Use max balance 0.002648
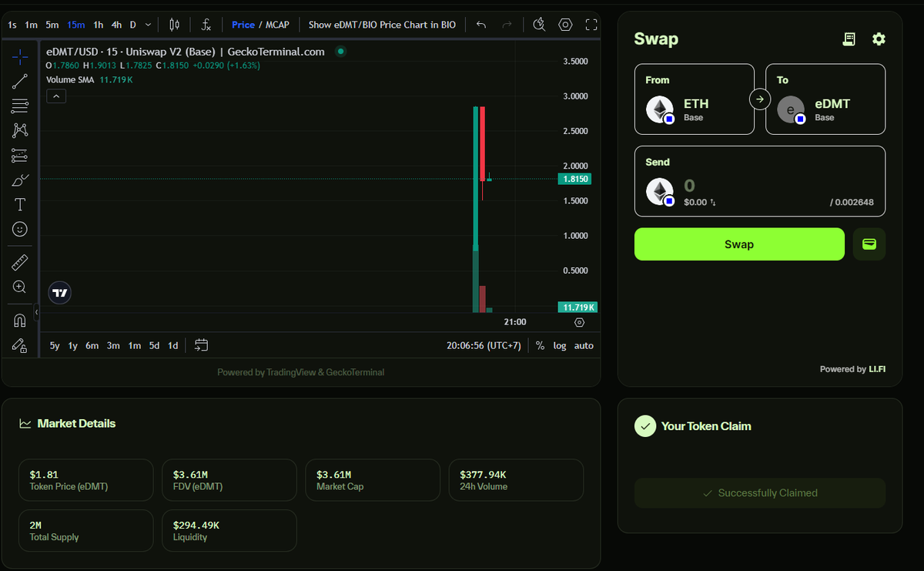This screenshot has height=571, width=924. [852, 202]
